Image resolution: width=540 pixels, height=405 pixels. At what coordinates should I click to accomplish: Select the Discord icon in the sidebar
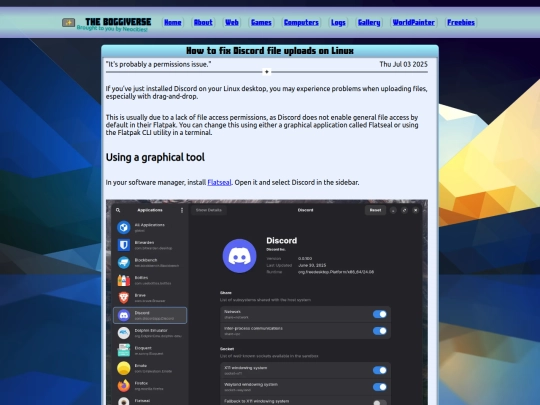click(x=124, y=315)
